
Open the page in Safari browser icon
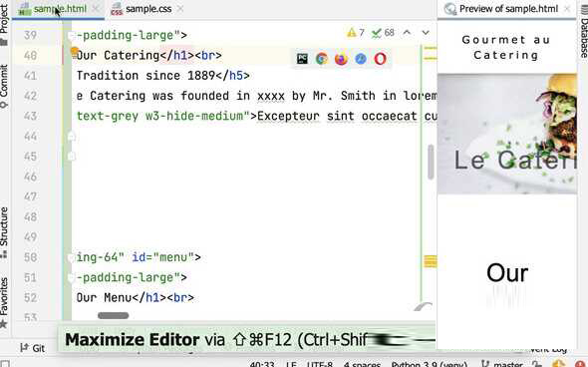[x=361, y=59]
